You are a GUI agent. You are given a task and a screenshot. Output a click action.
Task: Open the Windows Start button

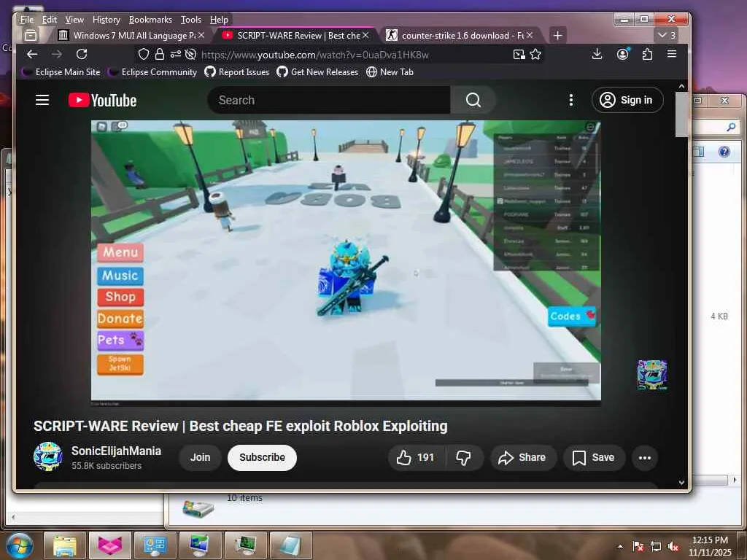(19, 545)
